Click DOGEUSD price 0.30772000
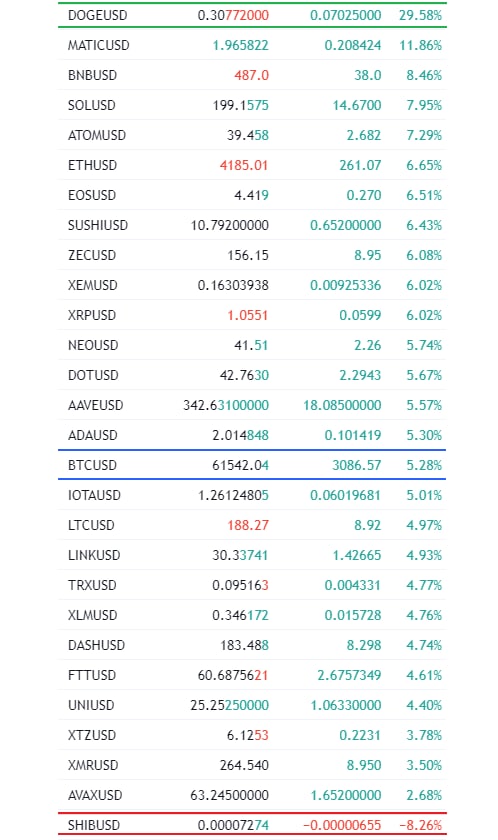Image resolution: width=498 pixels, height=840 pixels. (233, 15)
